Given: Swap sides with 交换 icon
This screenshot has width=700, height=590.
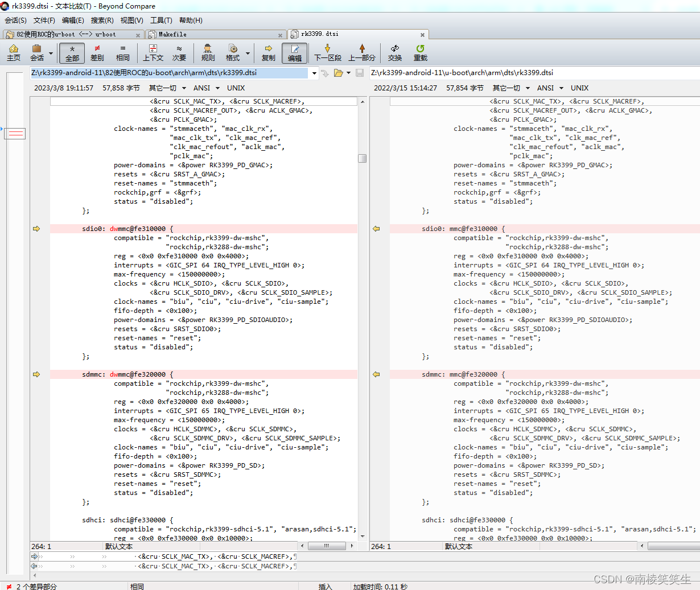Looking at the screenshot, I should (395, 53).
